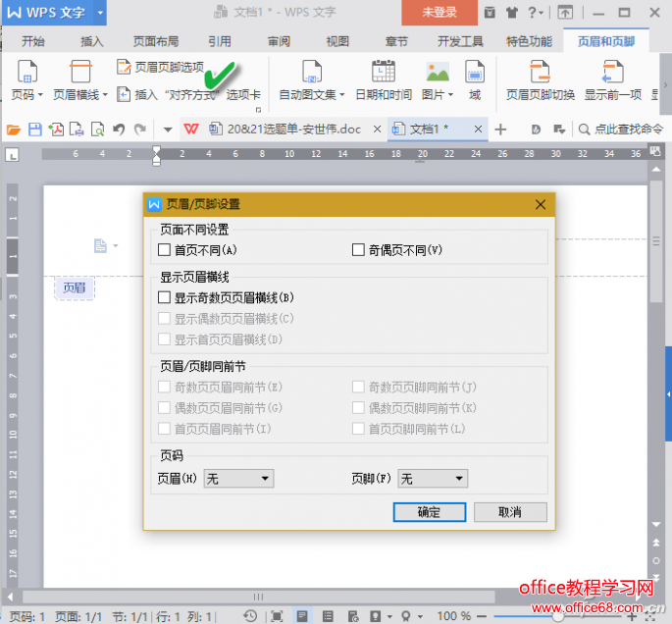Close the 文档1 document tab
This screenshot has height=624, width=672.
479,129
